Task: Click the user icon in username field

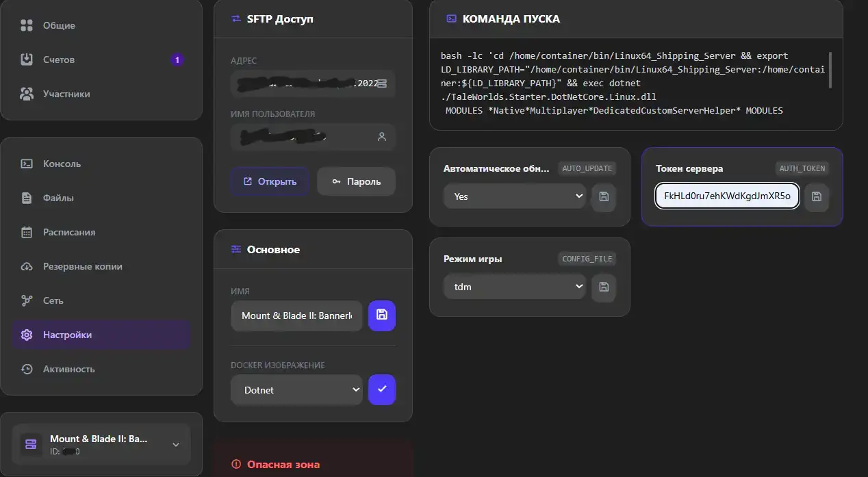Action: coord(382,137)
